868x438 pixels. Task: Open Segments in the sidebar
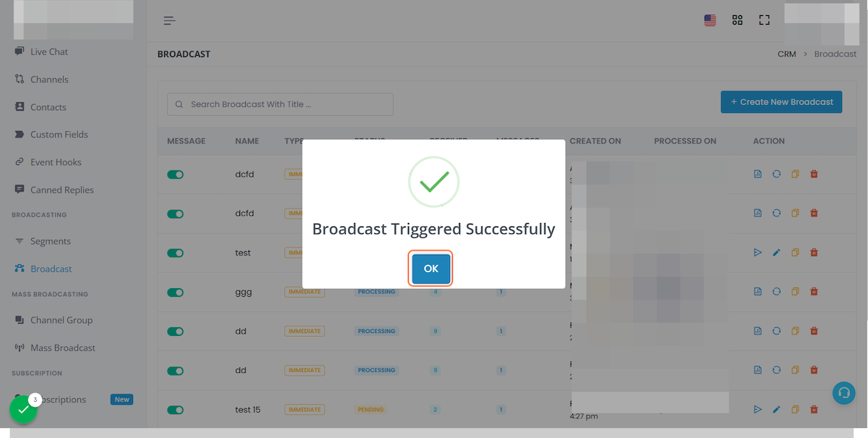(x=50, y=241)
